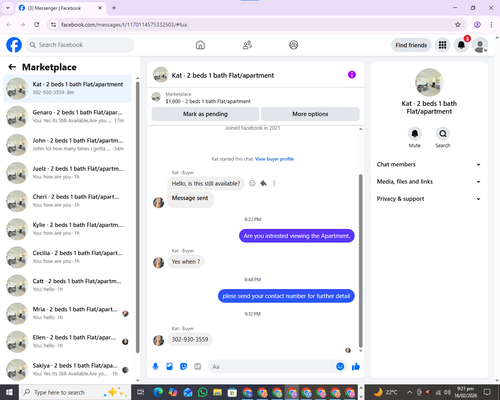The image size is (500, 400).
Task: Open Sakiya conversation
Action: click(x=67, y=370)
